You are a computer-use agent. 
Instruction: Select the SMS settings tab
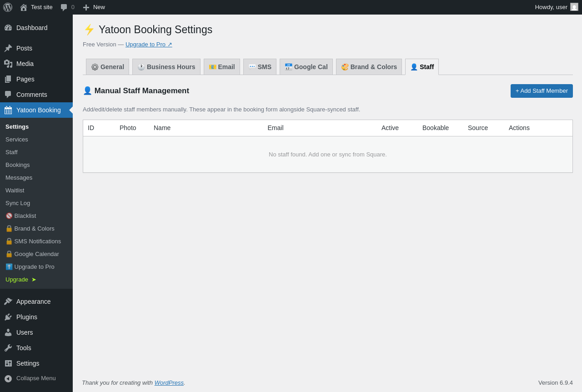point(260,67)
